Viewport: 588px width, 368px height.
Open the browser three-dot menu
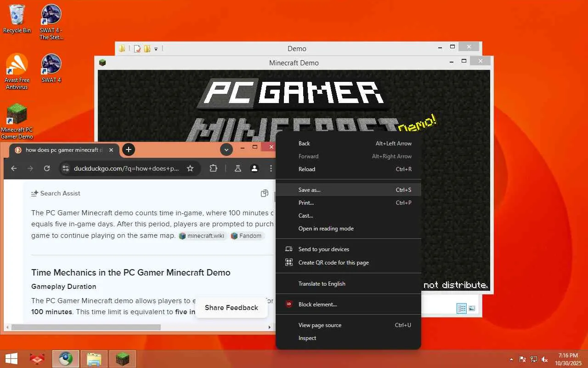pyautogui.click(x=271, y=168)
